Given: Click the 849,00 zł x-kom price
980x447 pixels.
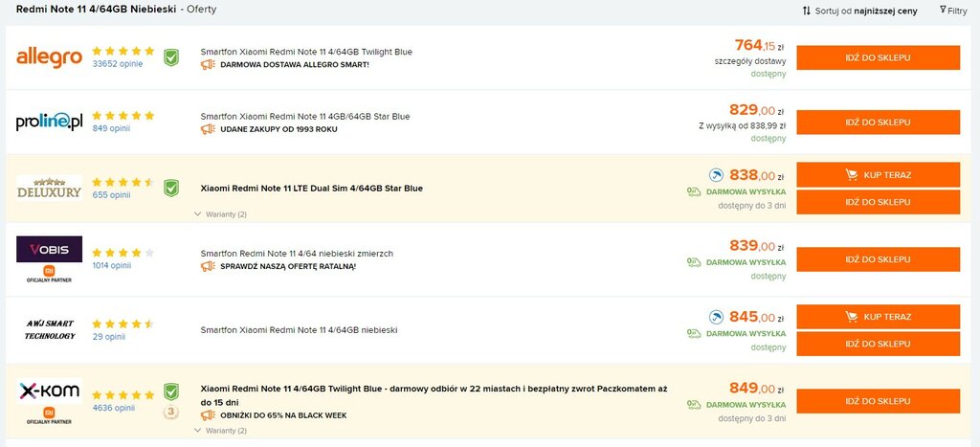Looking at the screenshot, I should [756, 389].
